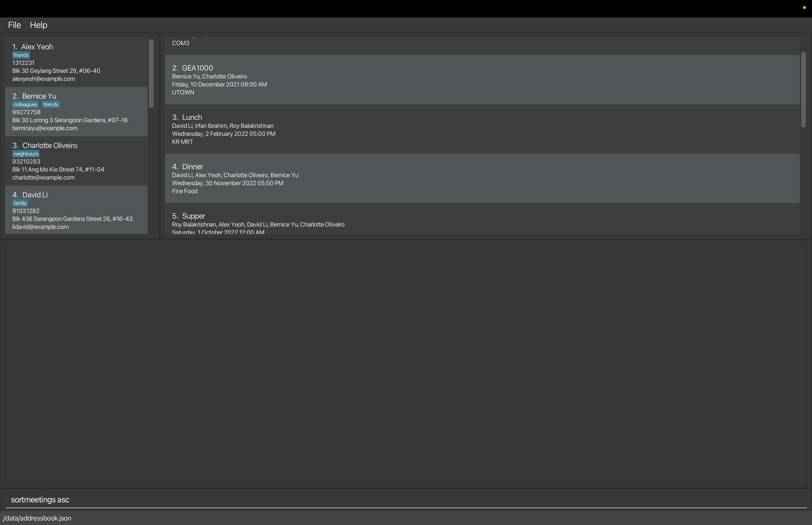Image resolution: width=812 pixels, height=525 pixels.
Task: Click date Wednesday, 2 February 2022 05:00 PM
Action: click(x=223, y=134)
